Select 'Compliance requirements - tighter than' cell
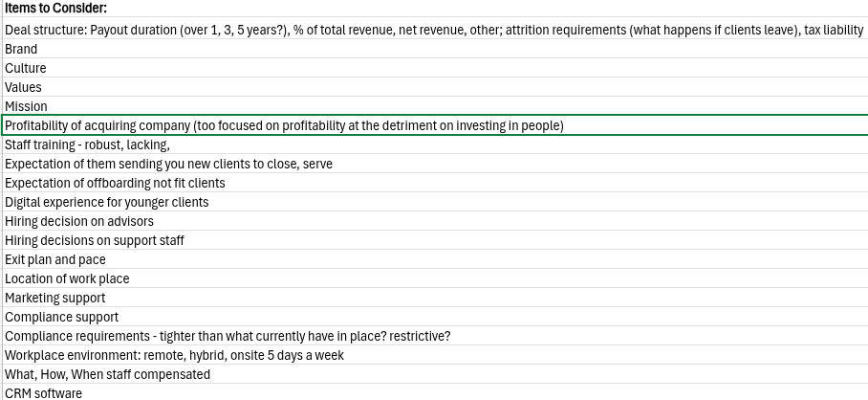Screen dimensions: 868x400 435,336
